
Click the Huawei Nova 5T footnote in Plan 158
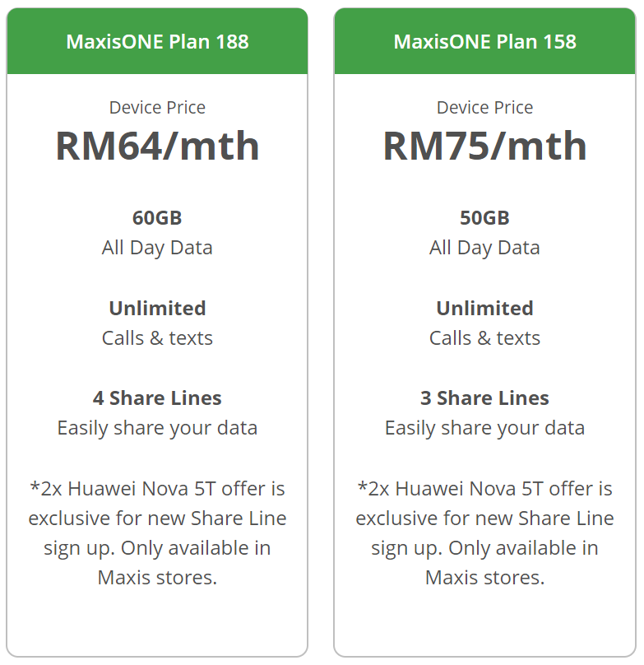(484, 533)
